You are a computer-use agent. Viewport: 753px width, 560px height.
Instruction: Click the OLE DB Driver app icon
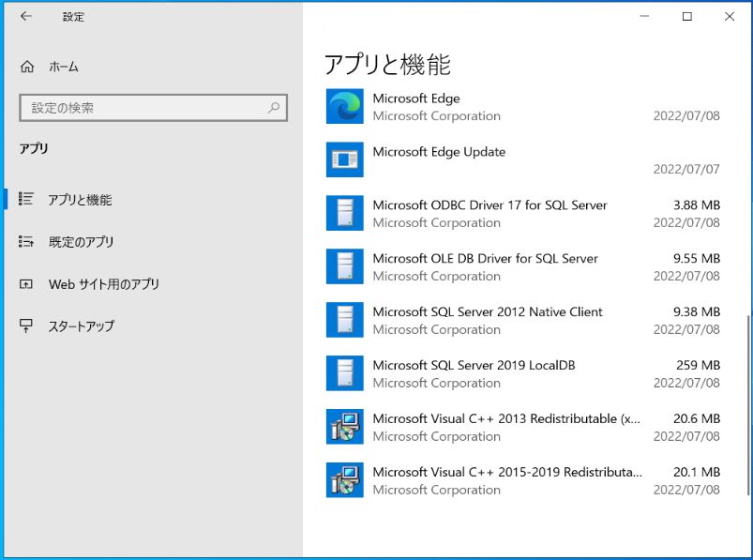[x=345, y=266]
